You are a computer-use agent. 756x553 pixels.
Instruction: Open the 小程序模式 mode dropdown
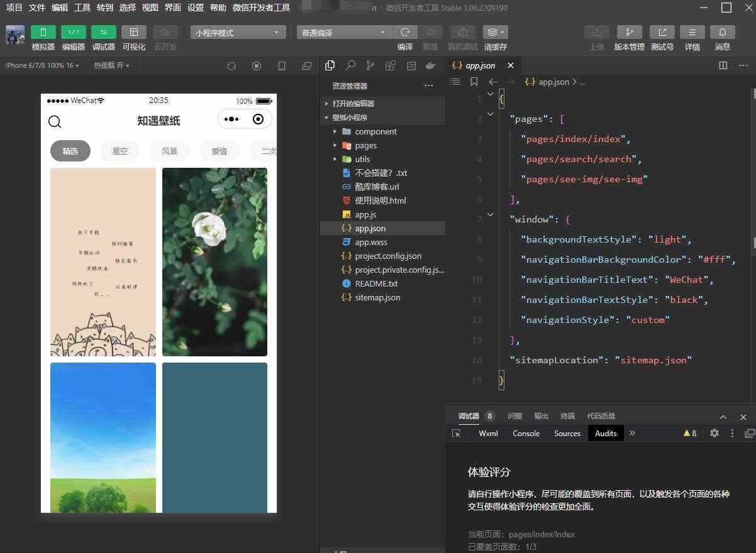click(x=238, y=32)
